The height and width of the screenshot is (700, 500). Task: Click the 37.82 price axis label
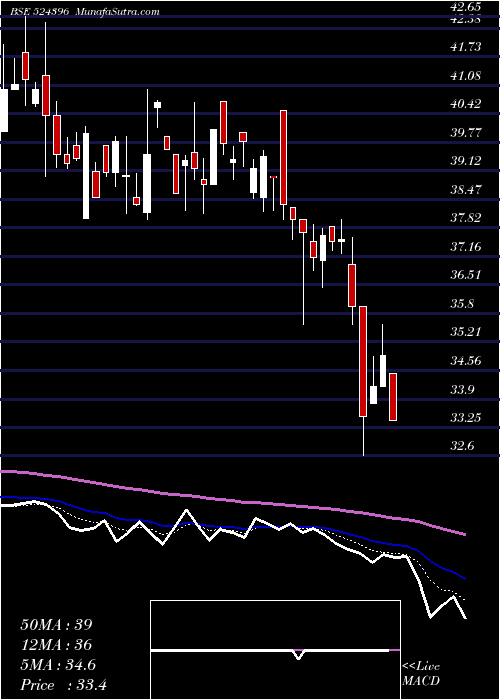[x=465, y=218]
